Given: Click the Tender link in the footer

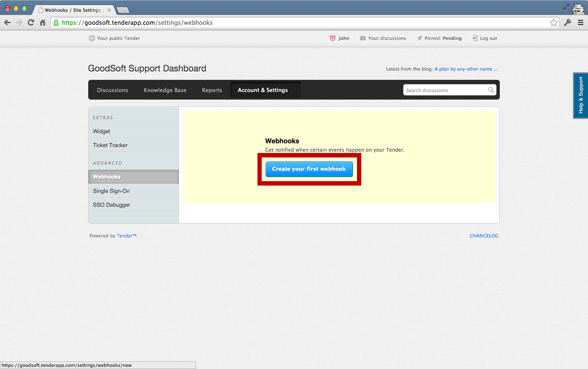Looking at the screenshot, I should point(126,236).
